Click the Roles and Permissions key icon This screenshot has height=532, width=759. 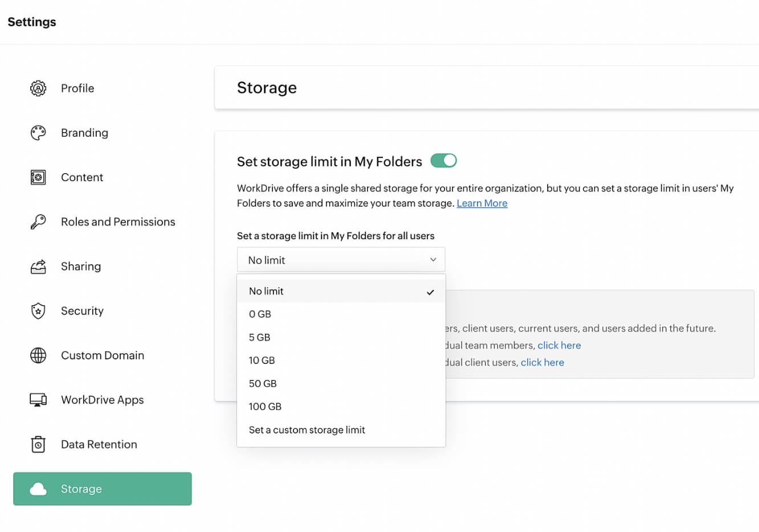38,222
